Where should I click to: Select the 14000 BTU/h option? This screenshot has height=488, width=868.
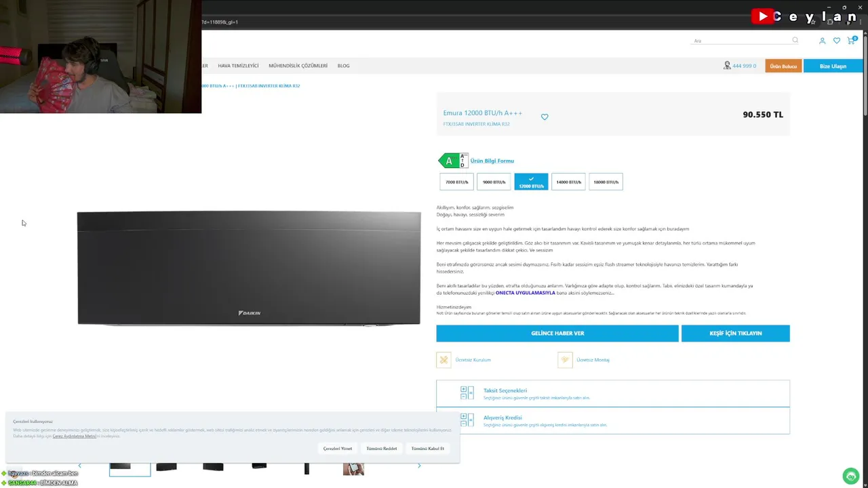568,182
